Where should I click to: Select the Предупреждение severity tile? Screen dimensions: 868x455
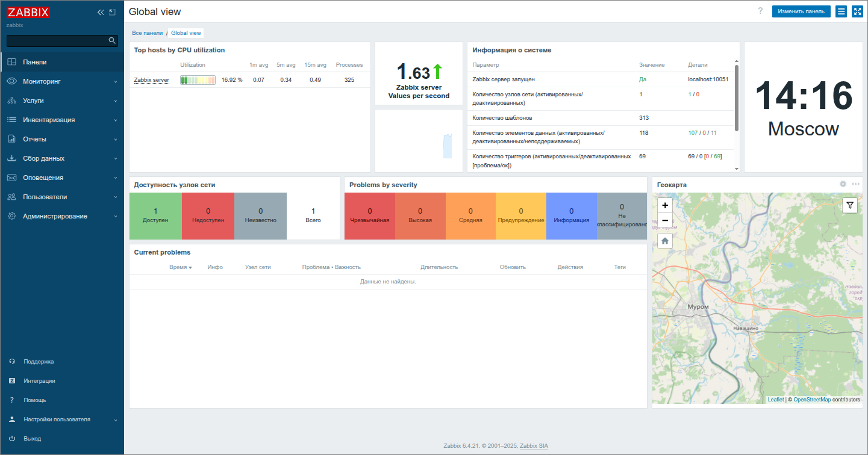521,216
